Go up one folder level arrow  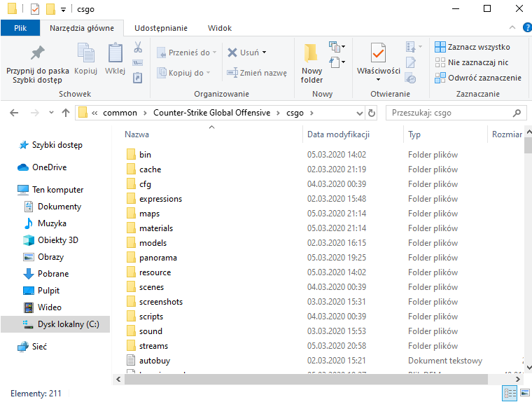tap(66, 113)
